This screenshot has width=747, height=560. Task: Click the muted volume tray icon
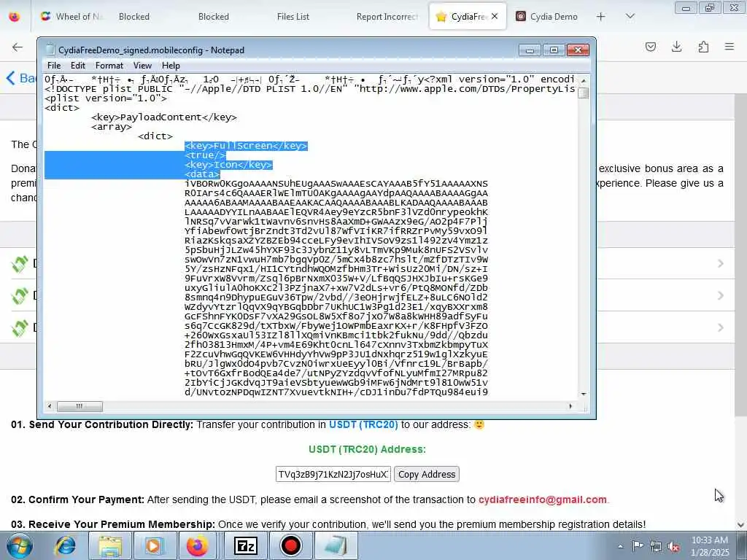click(x=673, y=547)
